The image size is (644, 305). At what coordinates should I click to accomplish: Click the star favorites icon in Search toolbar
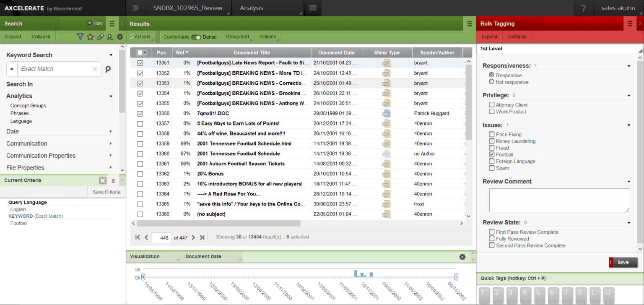coord(90,36)
